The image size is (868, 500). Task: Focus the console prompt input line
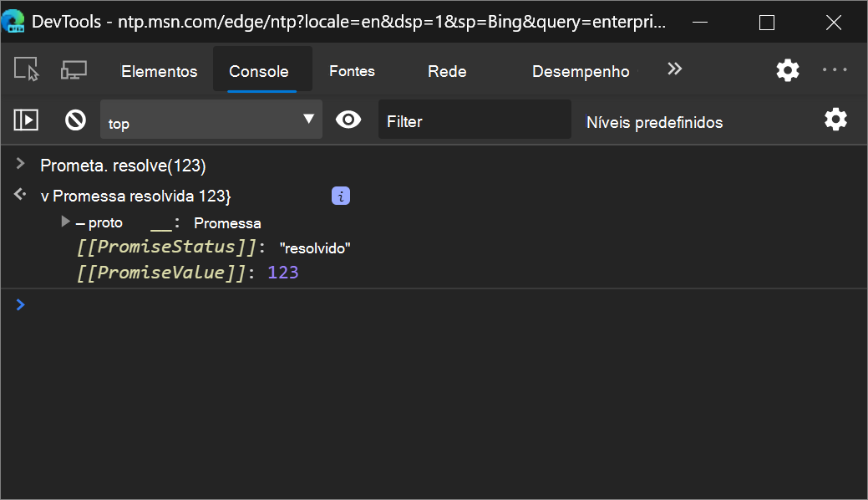(x=443, y=304)
